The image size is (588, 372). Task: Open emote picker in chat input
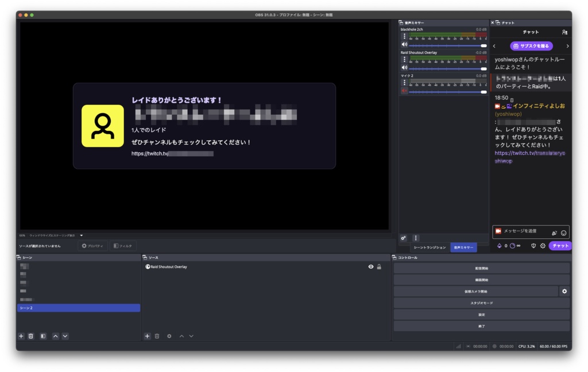pyautogui.click(x=563, y=233)
